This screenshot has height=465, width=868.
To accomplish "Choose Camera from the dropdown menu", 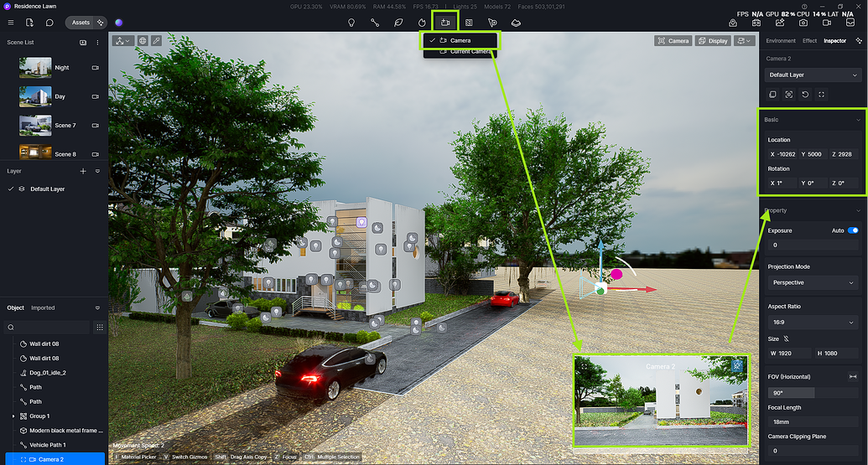I will 460,40.
